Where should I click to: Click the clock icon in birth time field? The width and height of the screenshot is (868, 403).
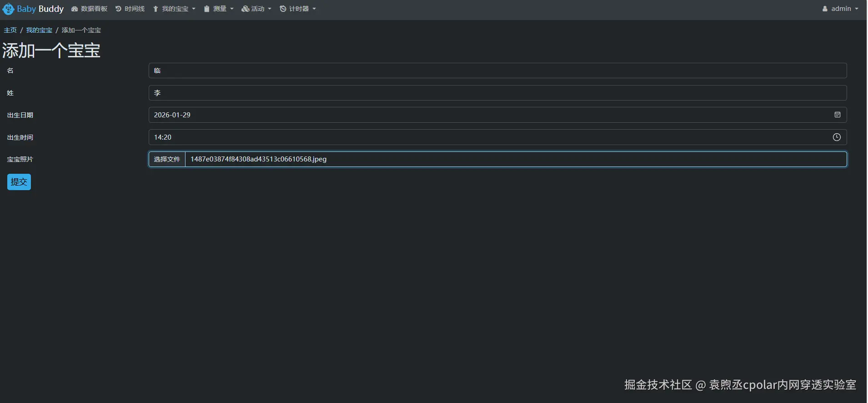(x=837, y=137)
